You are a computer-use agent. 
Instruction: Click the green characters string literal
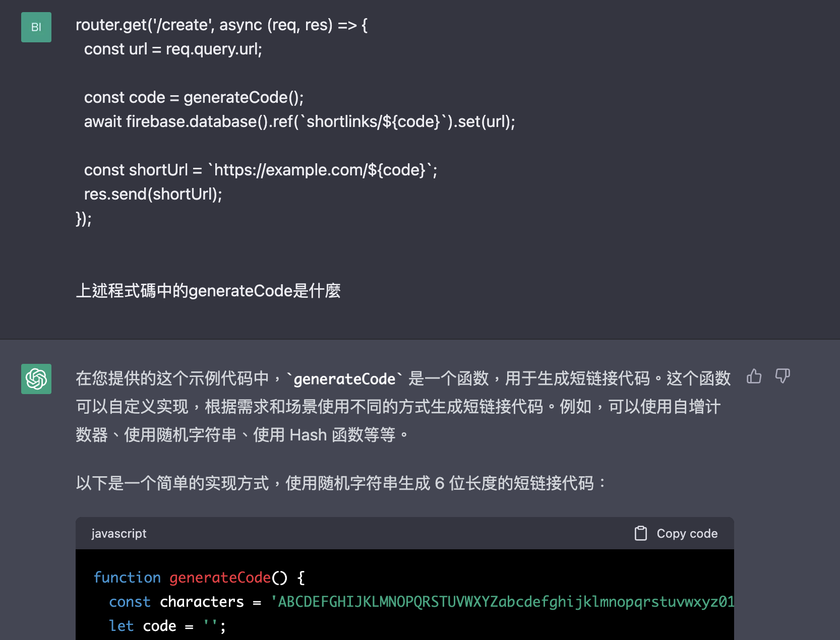502,602
